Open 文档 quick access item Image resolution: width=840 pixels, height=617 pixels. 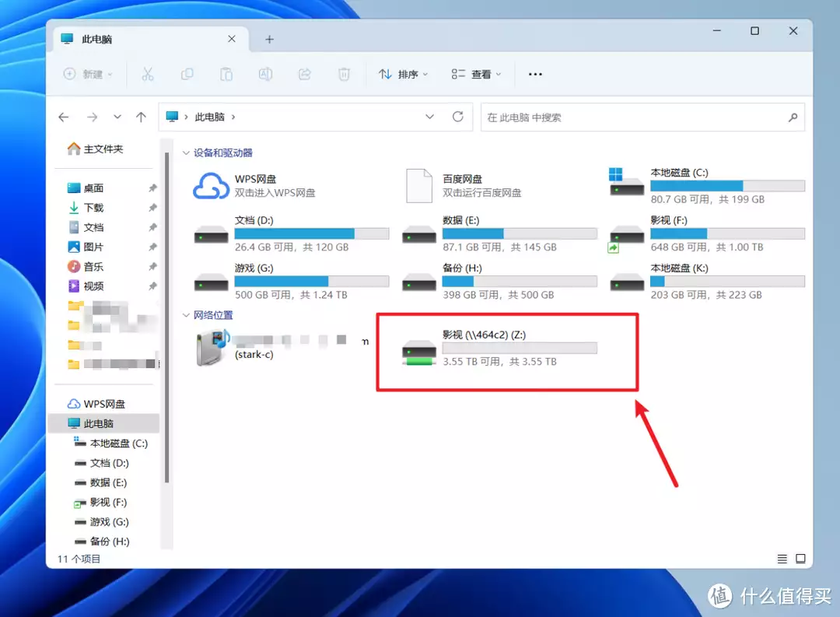86,227
